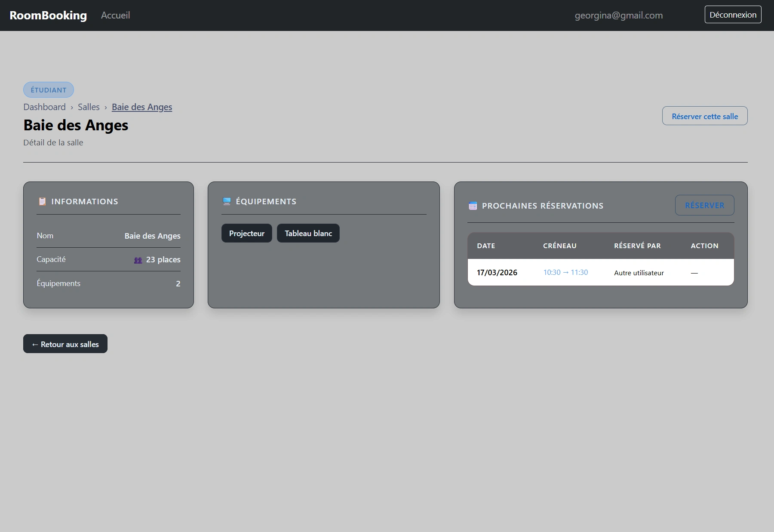The height and width of the screenshot is (532, 774).
Task: Select the 10:30 → 11:30 time slot
Action: point(565,273)
